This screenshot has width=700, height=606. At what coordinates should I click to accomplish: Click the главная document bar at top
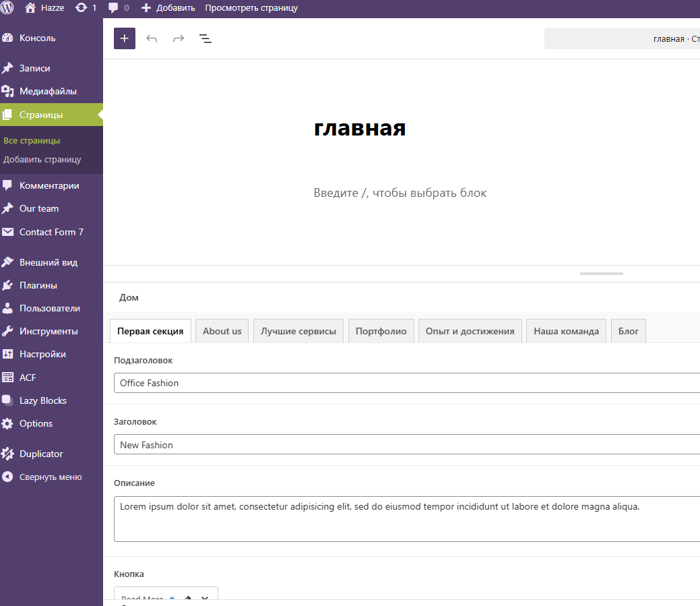point(622,39)
